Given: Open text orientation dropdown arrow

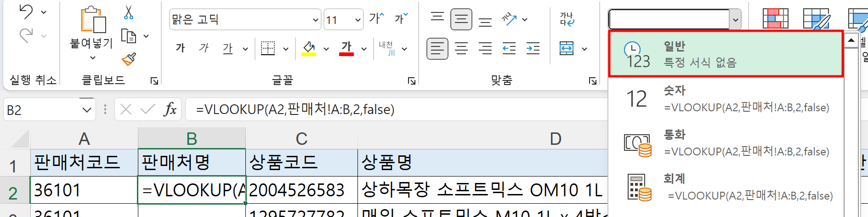Looking at the screenshot, I should click(525, 20).
